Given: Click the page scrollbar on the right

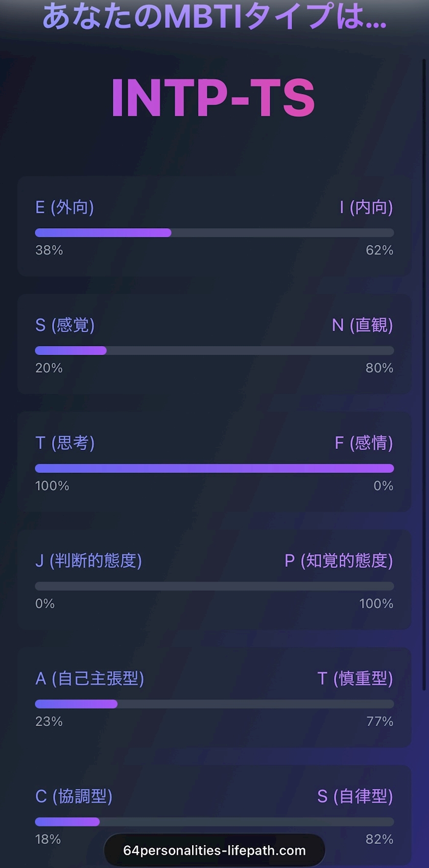Looking at the screenshot, I should coord(424,357).
